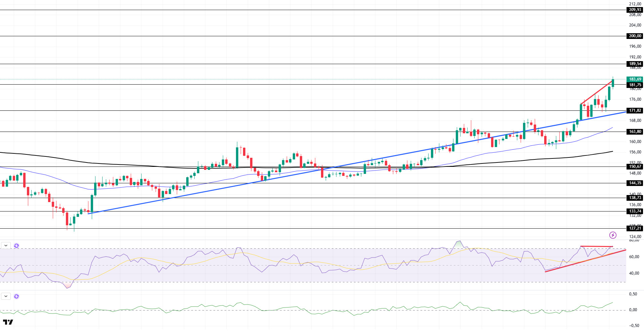Select the 181,75 price level label

635,85
